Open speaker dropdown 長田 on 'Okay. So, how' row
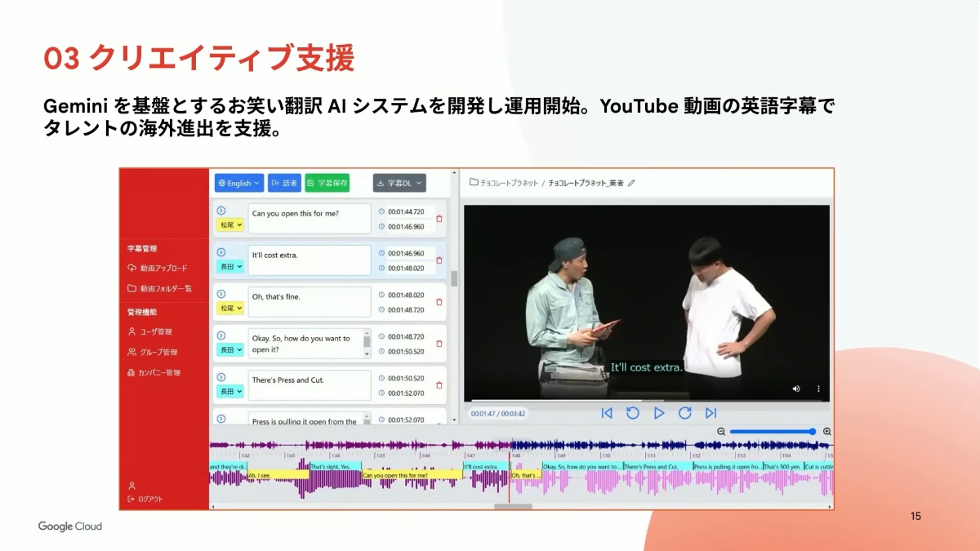980x551 pixels. click(229, 349)
